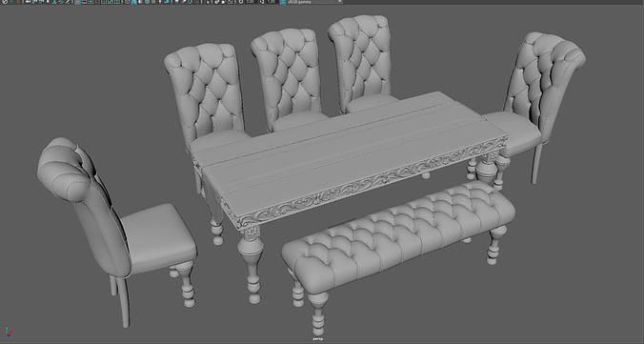Click the XYZ axis gizmo in the viewport corner

pyautogui.click(x=8, y=332)
